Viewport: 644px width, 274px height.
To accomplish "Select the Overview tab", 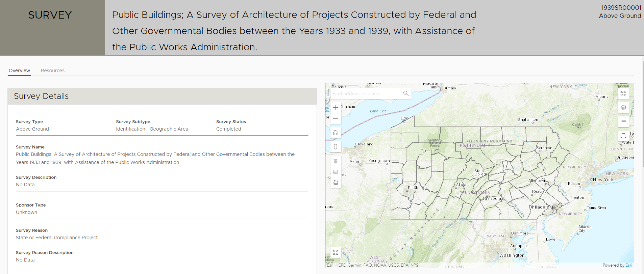I will pos(19,71).
